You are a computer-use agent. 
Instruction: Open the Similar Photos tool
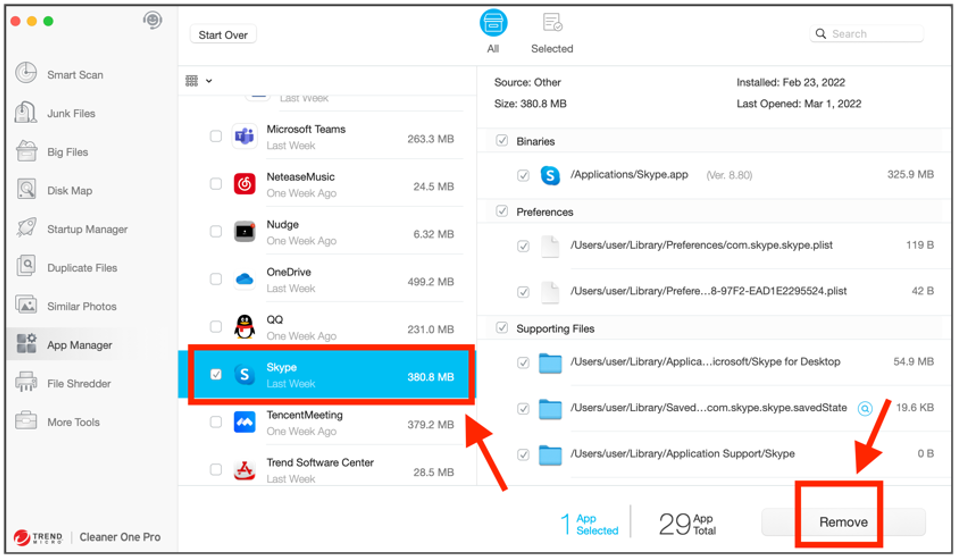point(81,307)
